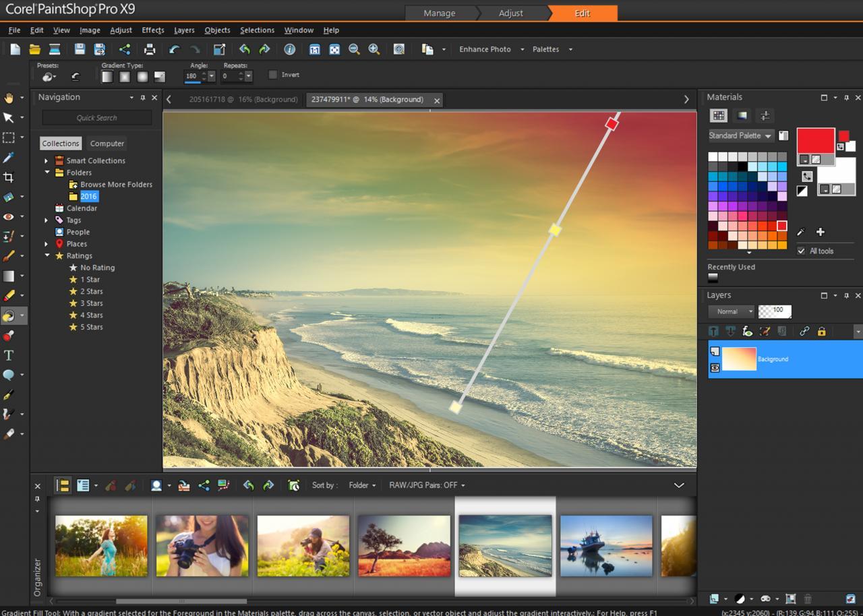This screenshot has width=863, height=616.
Task: Select the red foreground color swatch
Action: [816, 140]
